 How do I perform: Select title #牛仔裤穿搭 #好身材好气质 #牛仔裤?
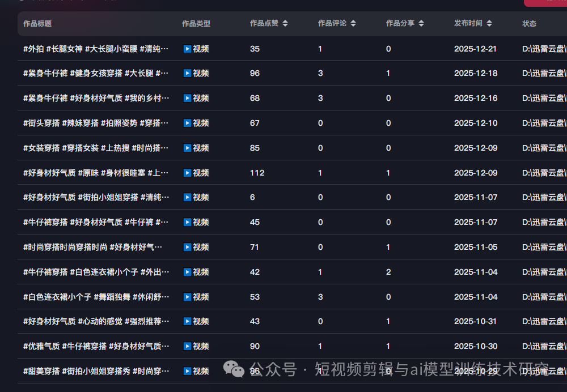(x=96, y=222)
